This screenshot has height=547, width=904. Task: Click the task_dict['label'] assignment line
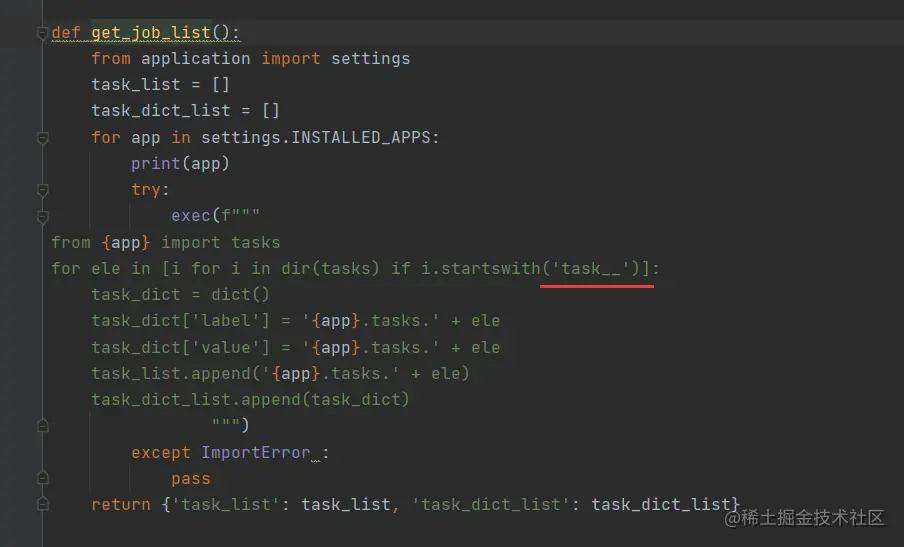pyautogui.click(x=296, y=321)
